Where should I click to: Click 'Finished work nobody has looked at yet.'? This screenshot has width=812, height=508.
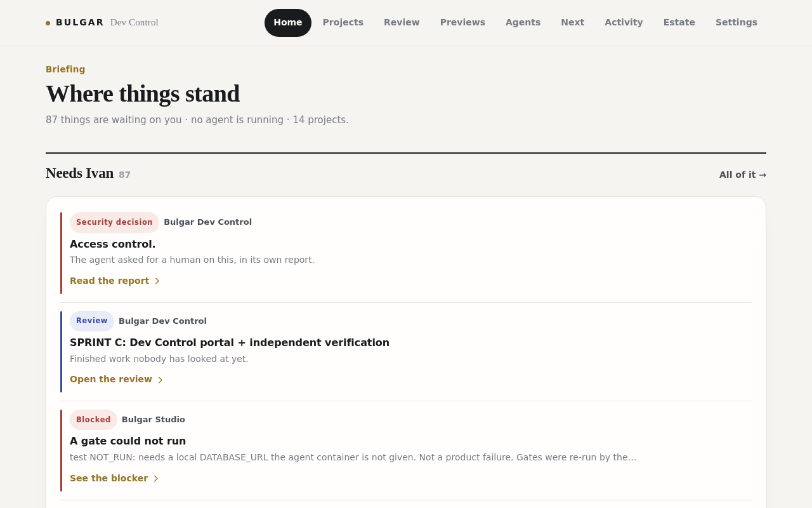tap(159, 359)
